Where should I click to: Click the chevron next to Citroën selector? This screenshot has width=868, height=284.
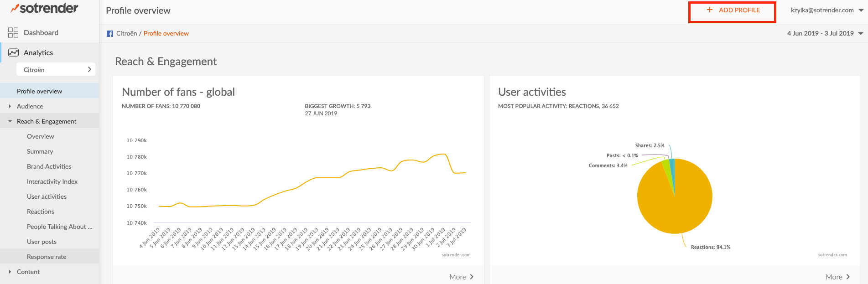click(x=89, y=69)
